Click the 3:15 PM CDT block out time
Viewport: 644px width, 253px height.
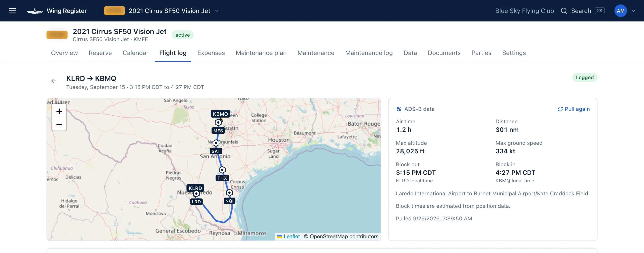click(x=415, y=173)
